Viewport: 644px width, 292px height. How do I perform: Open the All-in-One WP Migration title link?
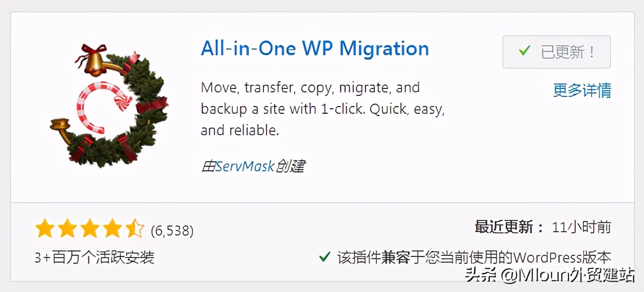pos(315,48)
